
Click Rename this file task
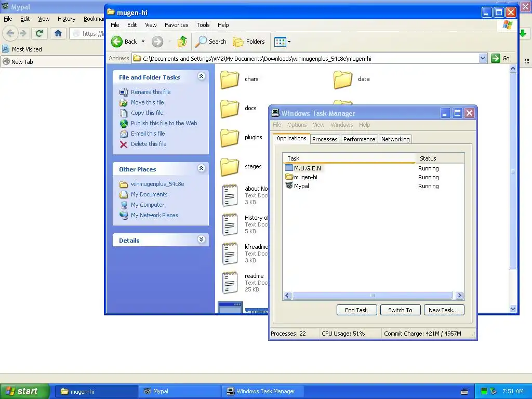(x=150, y=92)
